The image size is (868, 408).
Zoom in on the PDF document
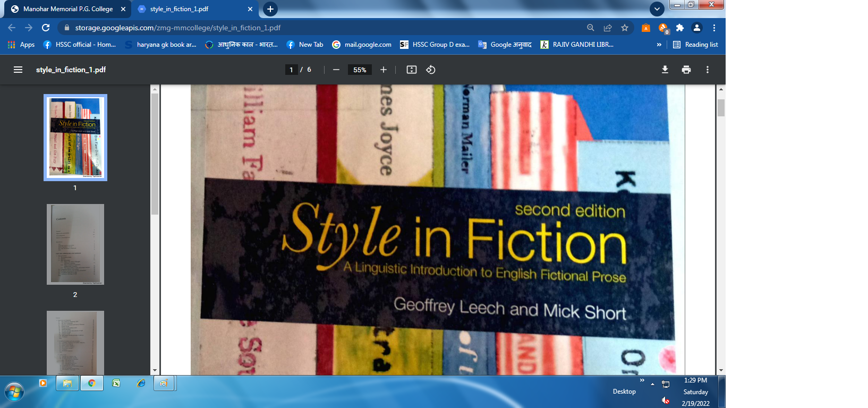[x=384, y=70]
